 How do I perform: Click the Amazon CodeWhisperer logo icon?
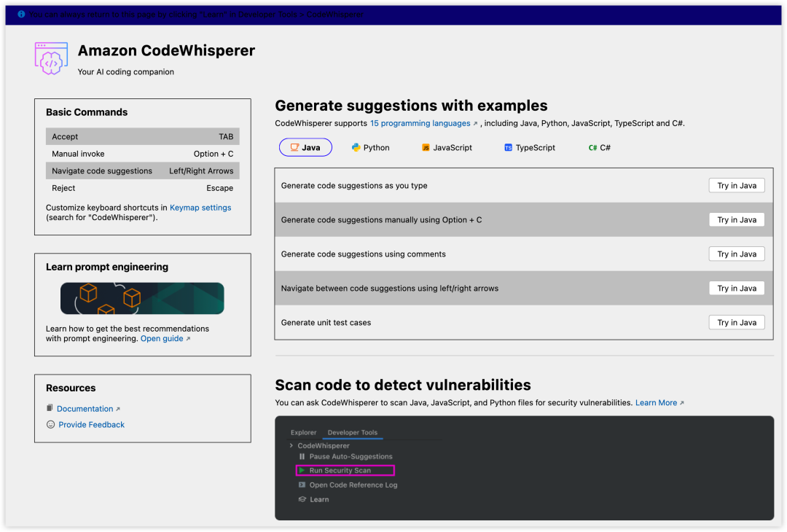click(51, 59)
